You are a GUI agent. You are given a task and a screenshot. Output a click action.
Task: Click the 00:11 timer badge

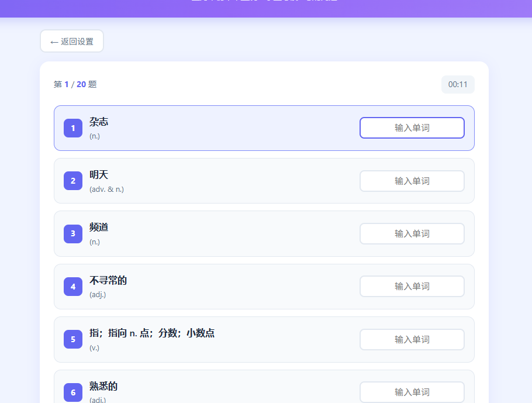click(458, 84)
